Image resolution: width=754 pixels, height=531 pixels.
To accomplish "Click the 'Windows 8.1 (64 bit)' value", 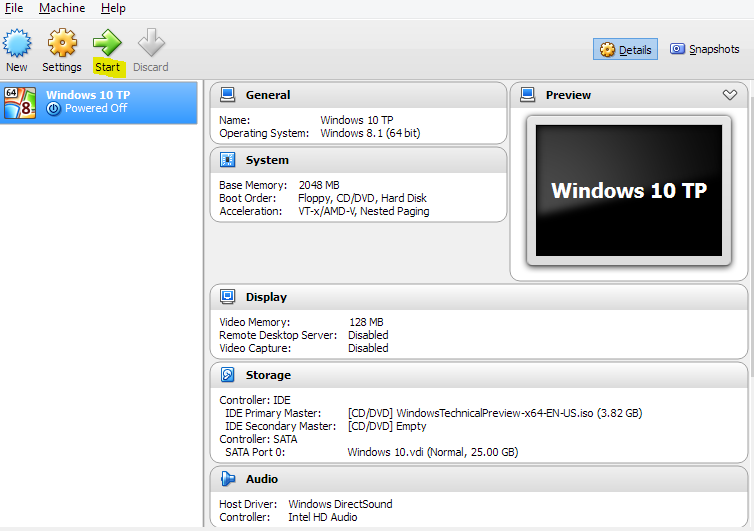I will [370, 133].
